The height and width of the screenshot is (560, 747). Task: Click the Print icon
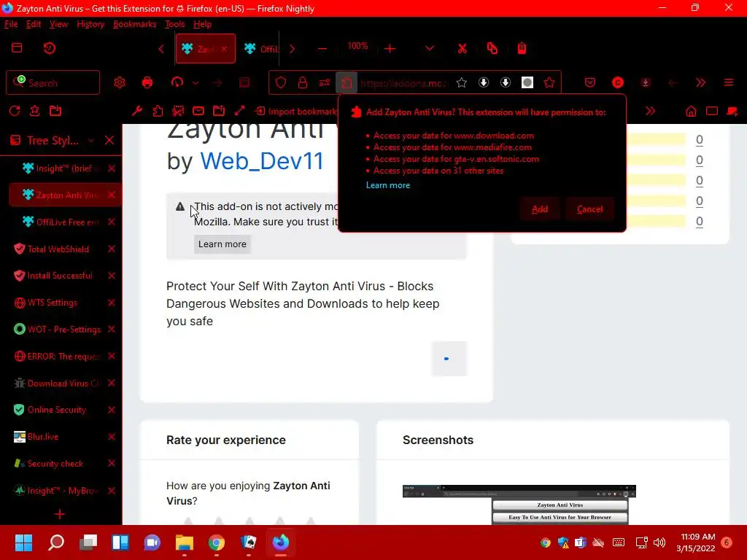(x=147, y=82)
